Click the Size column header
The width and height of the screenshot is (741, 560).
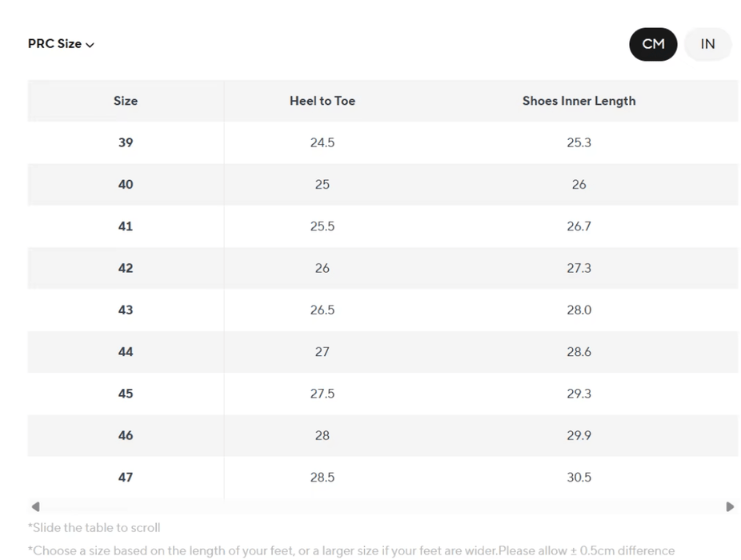(126, 101)
